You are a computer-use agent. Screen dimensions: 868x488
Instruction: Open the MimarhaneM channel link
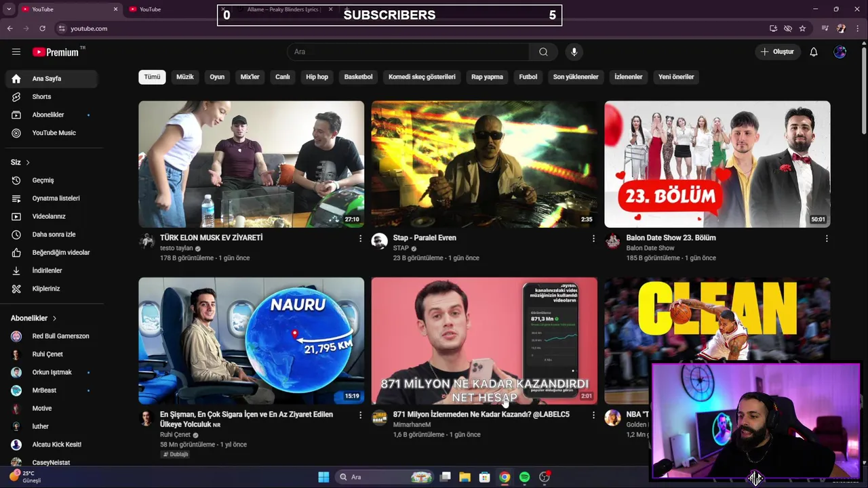(x=412, y=424)
